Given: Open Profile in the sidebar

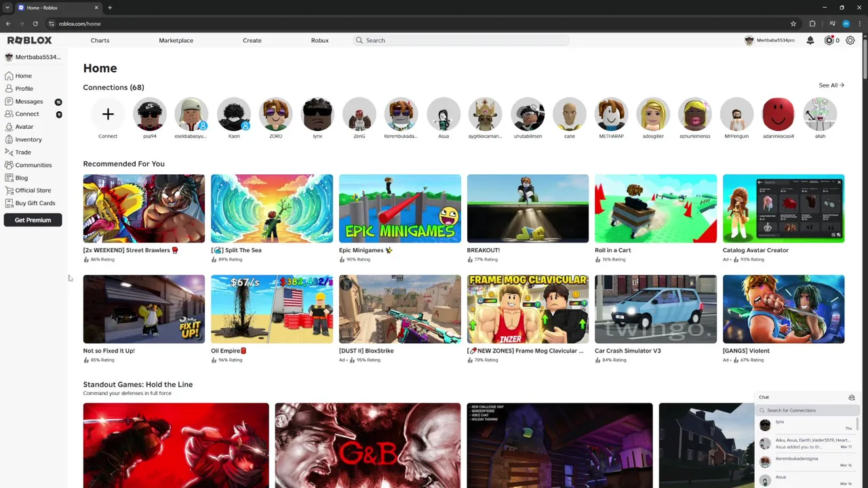Looking at the screenshot, I should pos(24,89).
